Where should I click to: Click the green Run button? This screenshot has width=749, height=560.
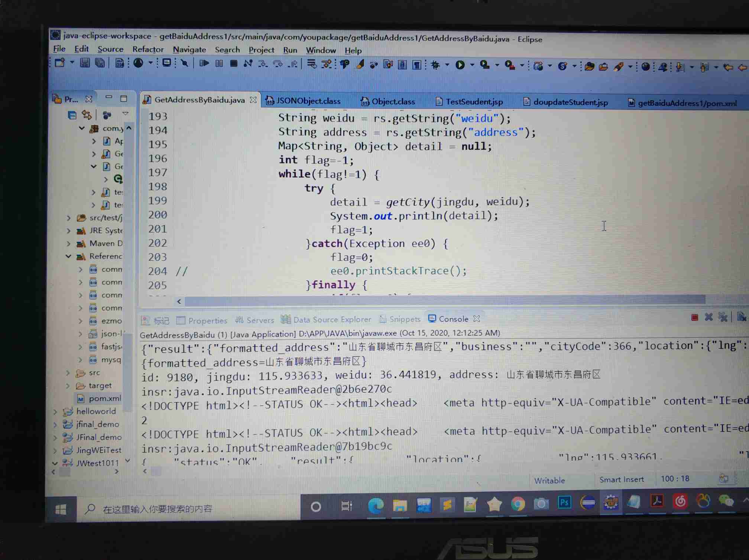coord(460,65)
